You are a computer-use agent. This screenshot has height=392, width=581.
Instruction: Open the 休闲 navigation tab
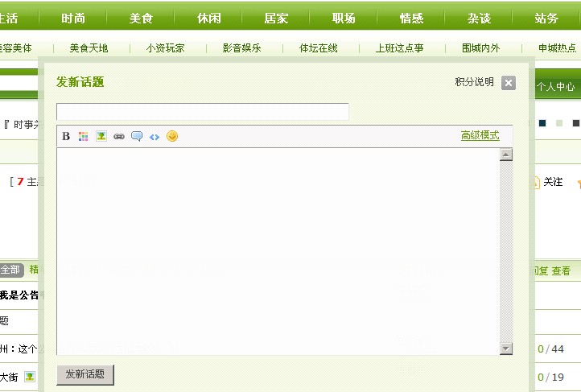208,19
